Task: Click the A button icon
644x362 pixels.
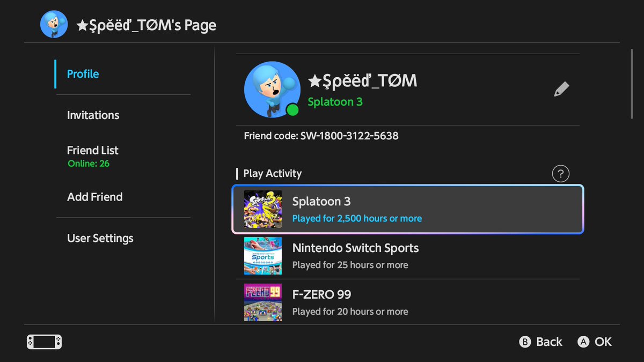Action: [x=583, y=342]
